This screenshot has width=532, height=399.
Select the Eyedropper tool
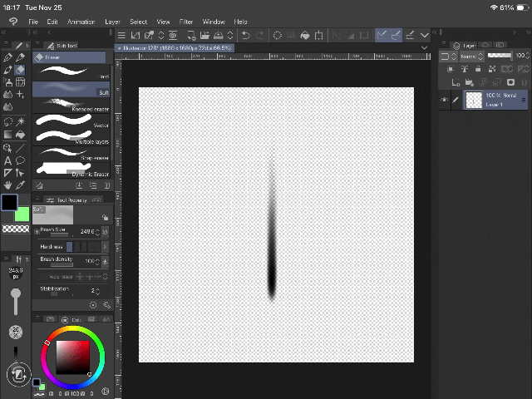pyautogui.click(x=20, y=185)
